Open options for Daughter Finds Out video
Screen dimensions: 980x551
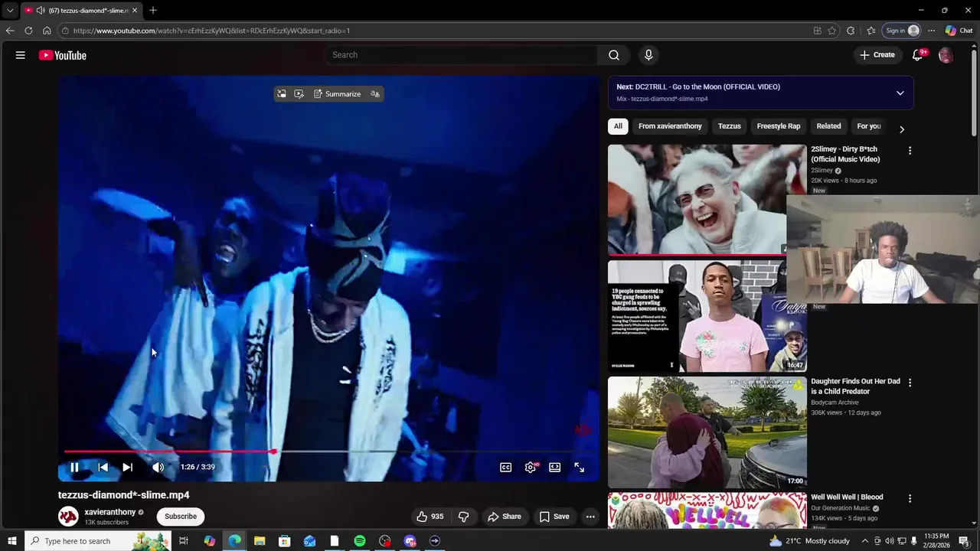coord(910,382)
